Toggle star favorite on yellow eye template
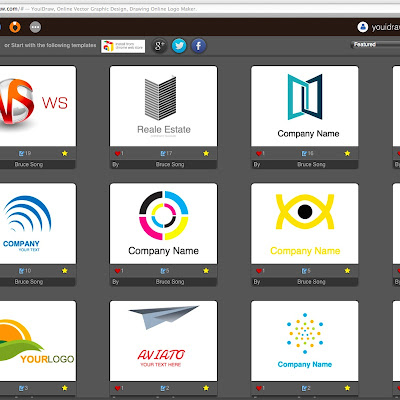 [x=347, y=271]
